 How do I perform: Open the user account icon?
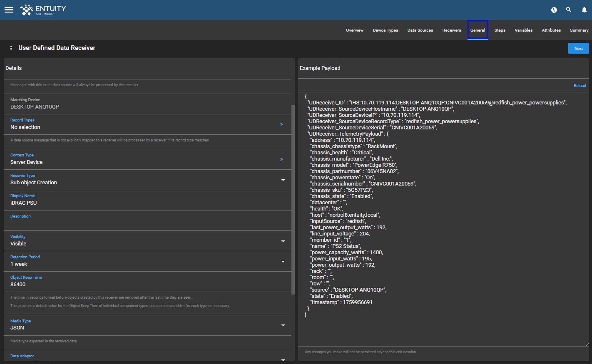(x=554, y=10)
